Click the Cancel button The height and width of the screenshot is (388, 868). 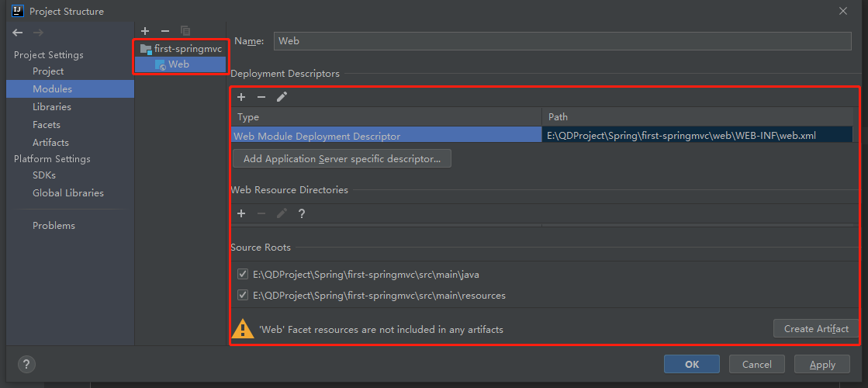tap(757, 364)
